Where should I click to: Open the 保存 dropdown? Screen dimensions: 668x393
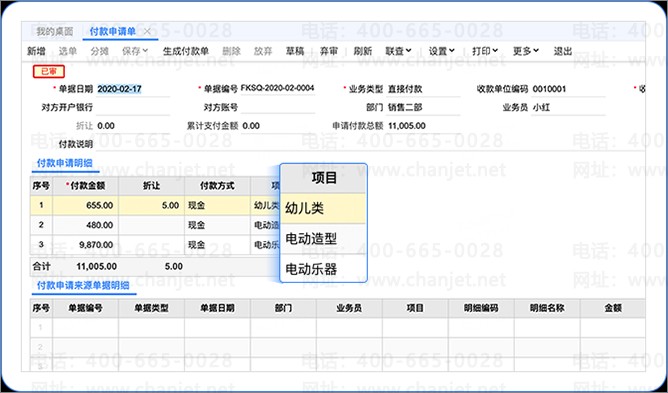tap(135, 51)
